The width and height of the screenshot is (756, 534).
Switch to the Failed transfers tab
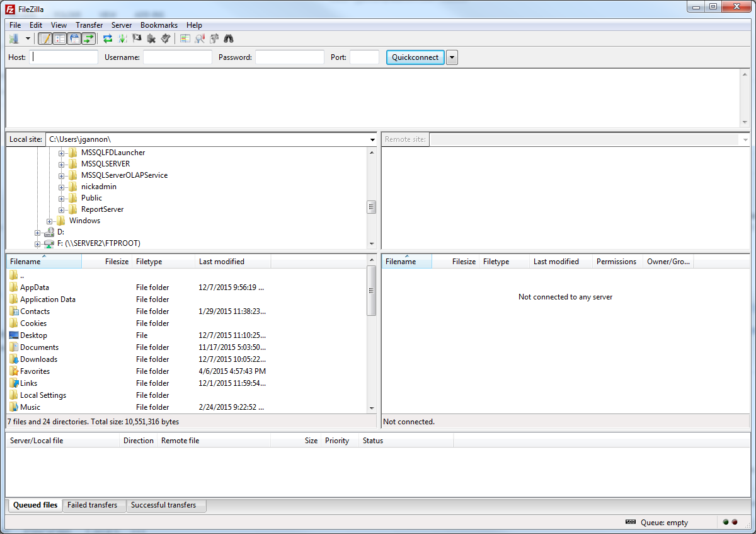coord(93,505)
